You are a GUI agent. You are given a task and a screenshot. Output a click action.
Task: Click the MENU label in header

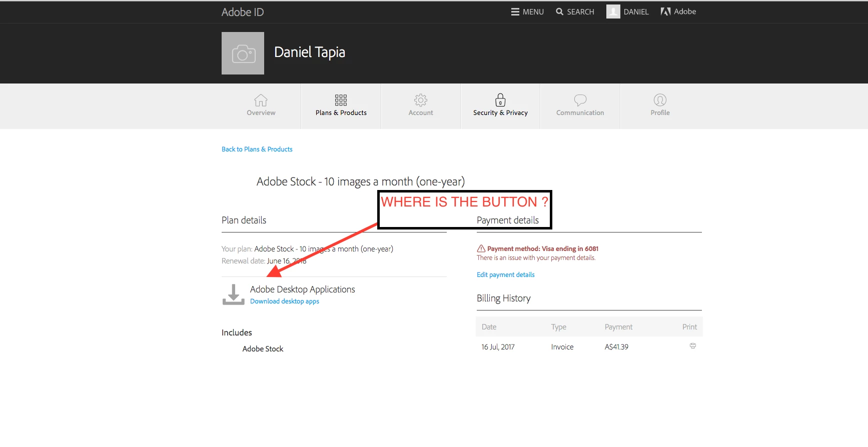click(x=533, y=12)
